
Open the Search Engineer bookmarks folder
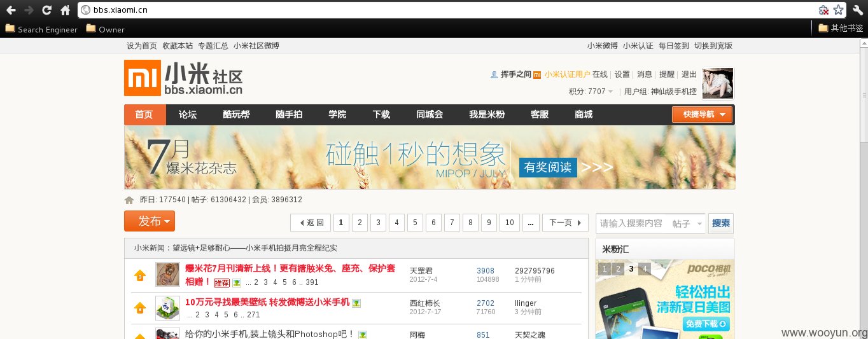click(41, 29)
